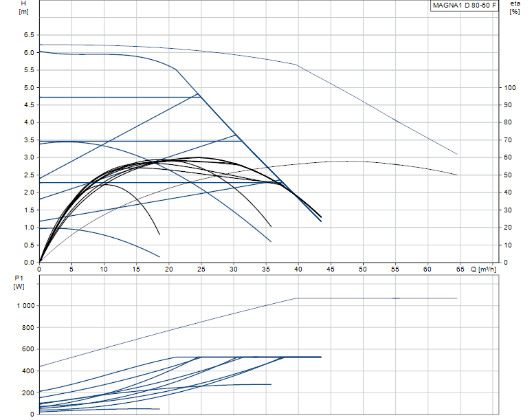Screen dimensions: 532x420
Task: Select the 15 tick on the Q axis
Action: click(x=136, y=269)
